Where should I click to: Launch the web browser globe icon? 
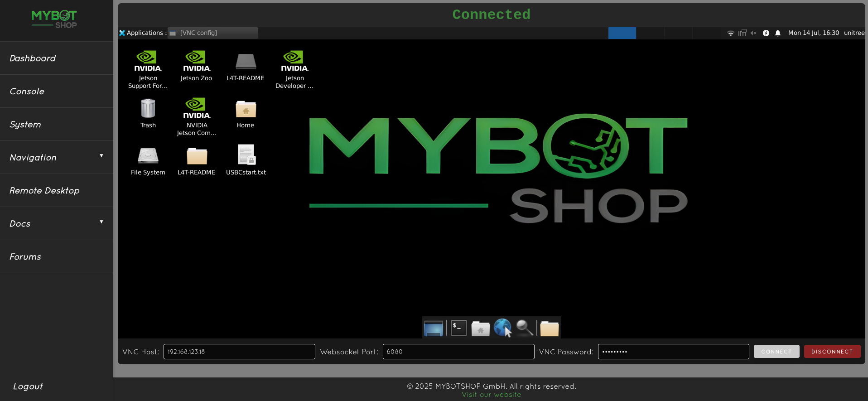502,328
